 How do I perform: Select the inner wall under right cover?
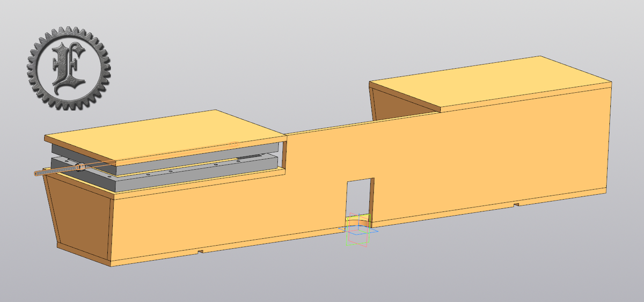pos(404,105)
